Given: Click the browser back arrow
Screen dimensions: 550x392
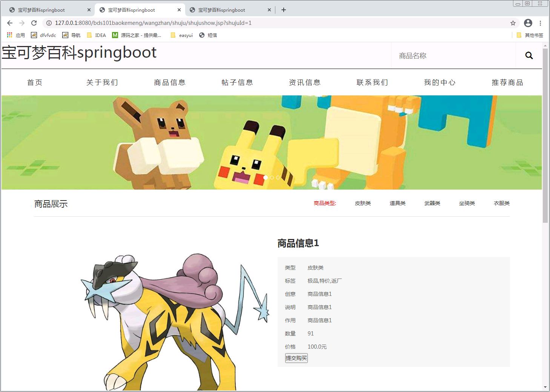Looking at the screenshot, I should pos(10,23).
